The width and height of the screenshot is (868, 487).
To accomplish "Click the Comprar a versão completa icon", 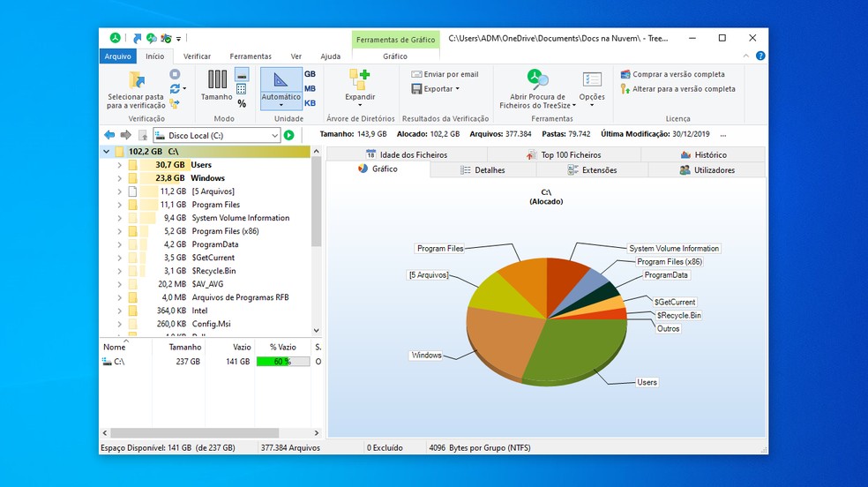I will [625, 75].
